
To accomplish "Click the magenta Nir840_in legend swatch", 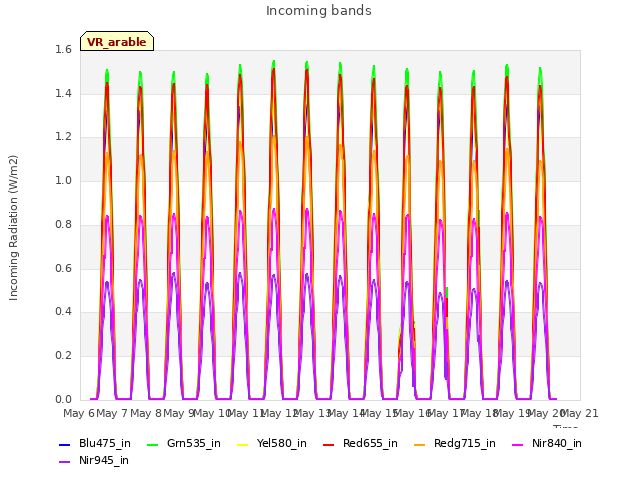I will pyautogui.click(x=518, y=444).
